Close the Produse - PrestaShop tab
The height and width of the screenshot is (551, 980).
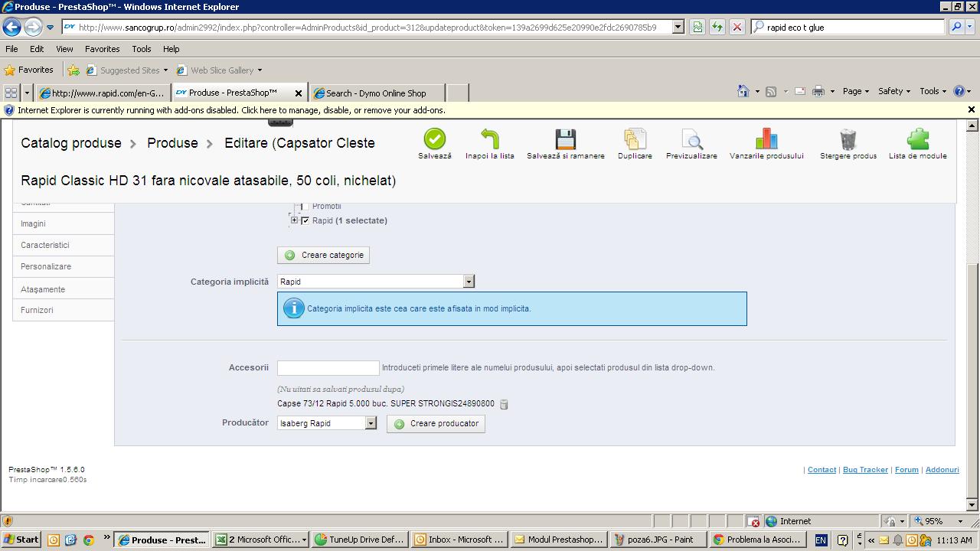(x=299, y=93)
